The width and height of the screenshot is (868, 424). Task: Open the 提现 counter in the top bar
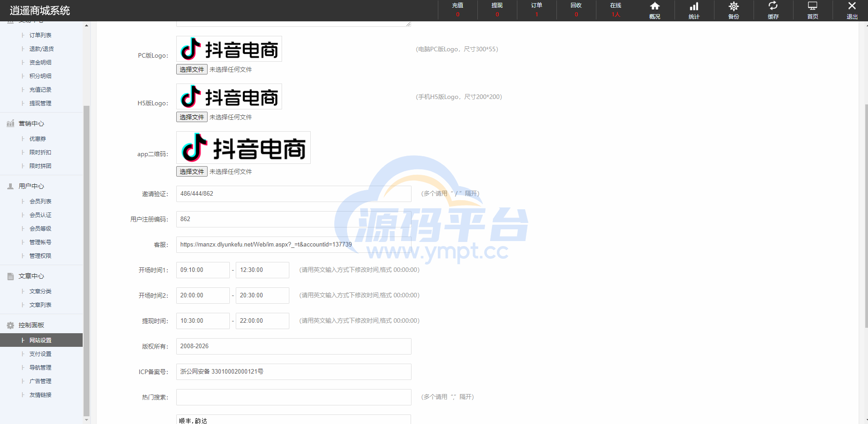497,10
